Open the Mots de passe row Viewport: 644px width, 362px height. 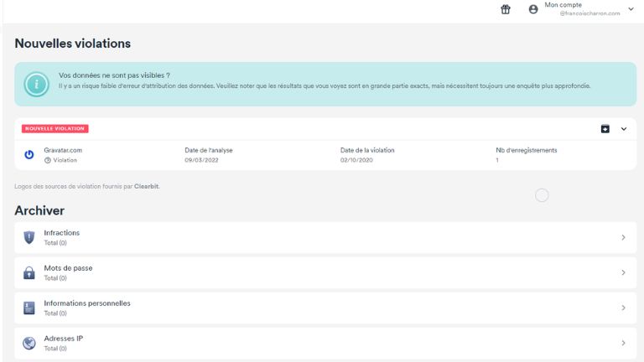[325, 273]
